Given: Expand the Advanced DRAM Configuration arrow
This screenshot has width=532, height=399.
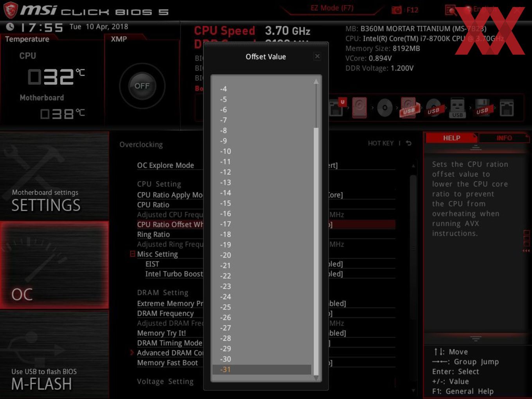Looking at the screenshot, I should [x=132, y=352].
